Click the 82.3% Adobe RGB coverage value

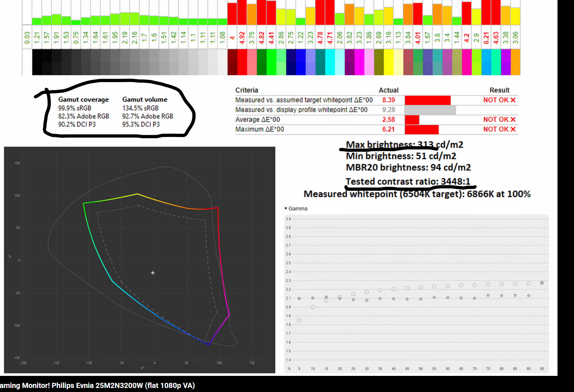(x=84, y=116)
